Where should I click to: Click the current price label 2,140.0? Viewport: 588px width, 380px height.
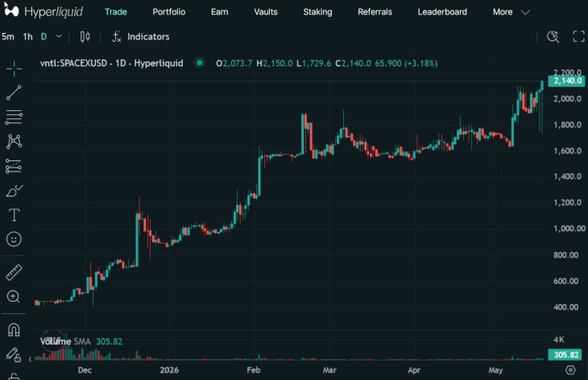click(x=566, y=81)
